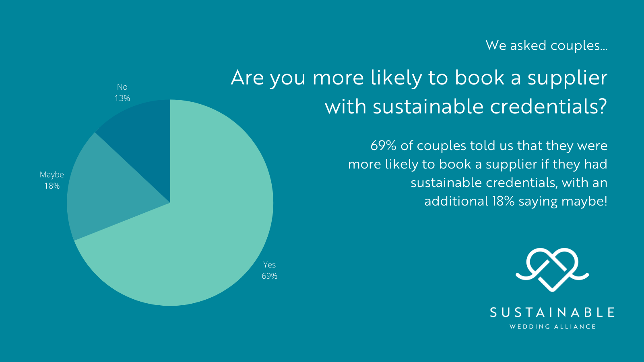Click the "No 13%" chart label

tap(122, 93)
